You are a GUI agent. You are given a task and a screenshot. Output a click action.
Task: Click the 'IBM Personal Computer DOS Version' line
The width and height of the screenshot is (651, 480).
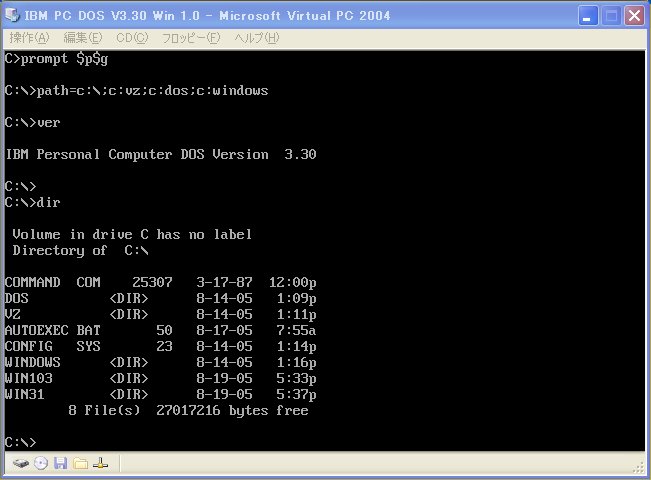(161, 154)
